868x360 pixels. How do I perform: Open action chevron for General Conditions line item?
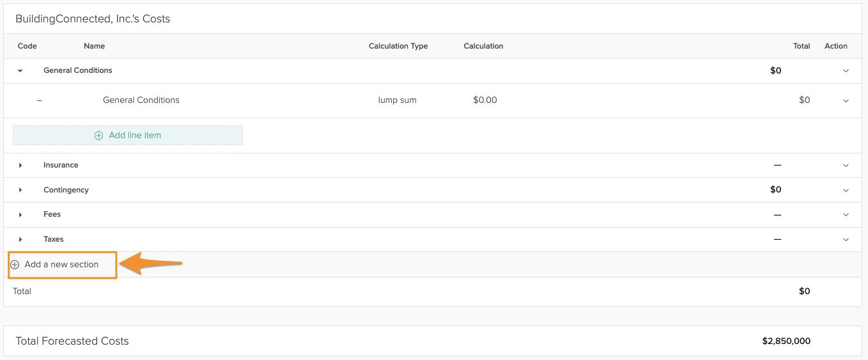coord(846,100)
